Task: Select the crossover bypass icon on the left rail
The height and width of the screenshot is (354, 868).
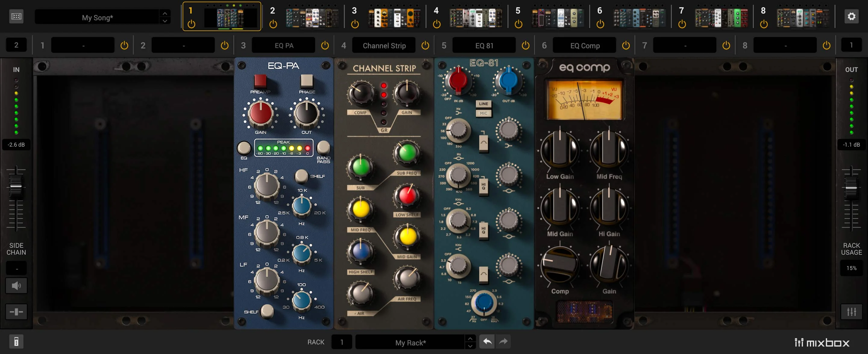Action: (x=16, y=312)
